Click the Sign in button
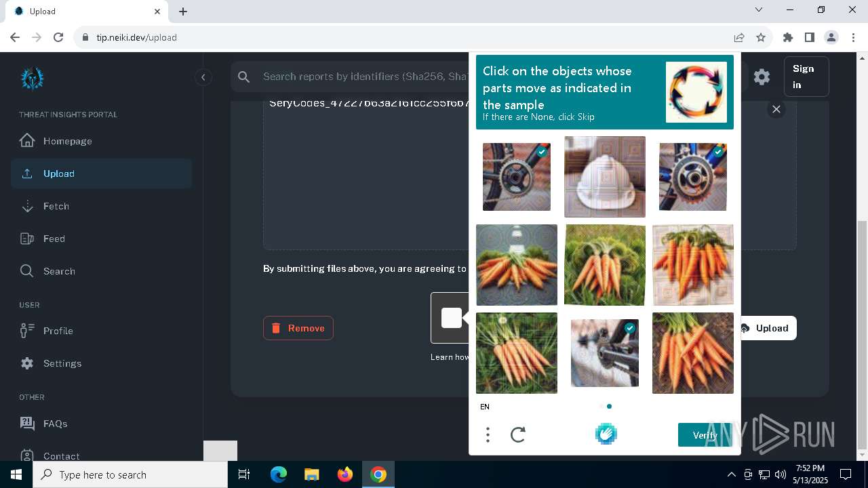The width and height of the screenshot is (868, 488). pyautogui.click(x=806, y=77)
